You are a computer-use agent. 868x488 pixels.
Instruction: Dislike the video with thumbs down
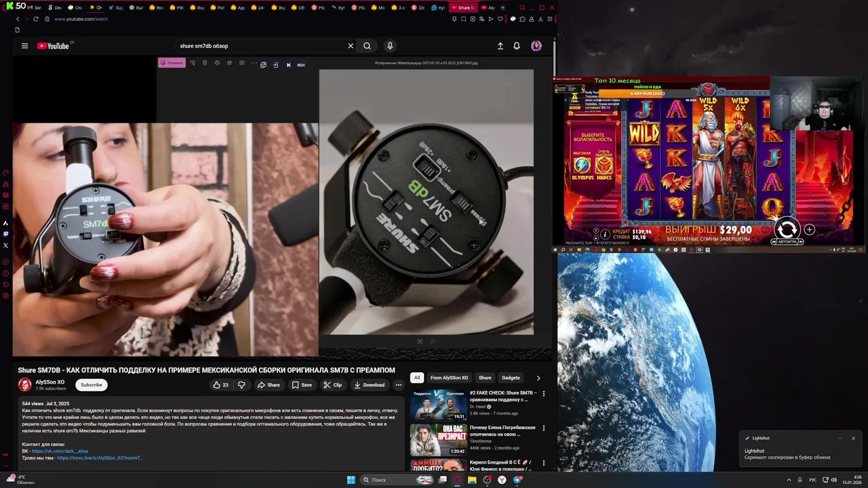[241, 385]
